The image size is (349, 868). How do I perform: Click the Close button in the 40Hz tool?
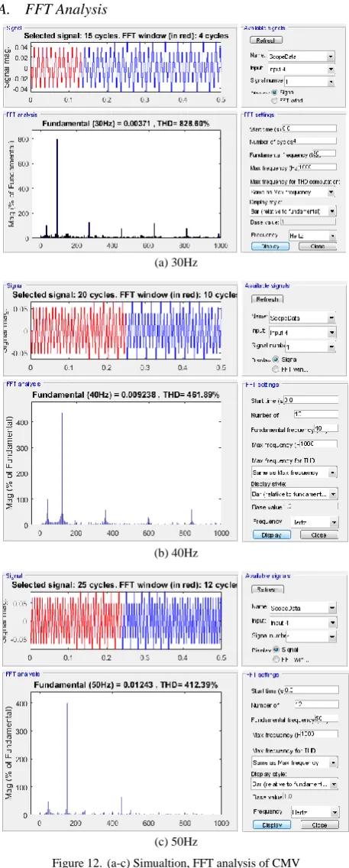pyautogui.click(x=318, y=535)
